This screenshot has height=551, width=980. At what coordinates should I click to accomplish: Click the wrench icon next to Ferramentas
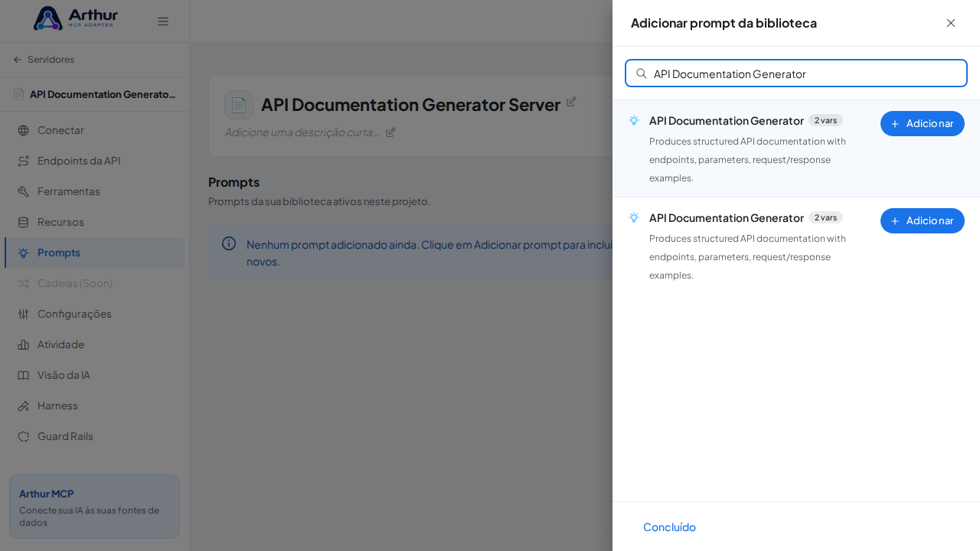click(23, 191)
